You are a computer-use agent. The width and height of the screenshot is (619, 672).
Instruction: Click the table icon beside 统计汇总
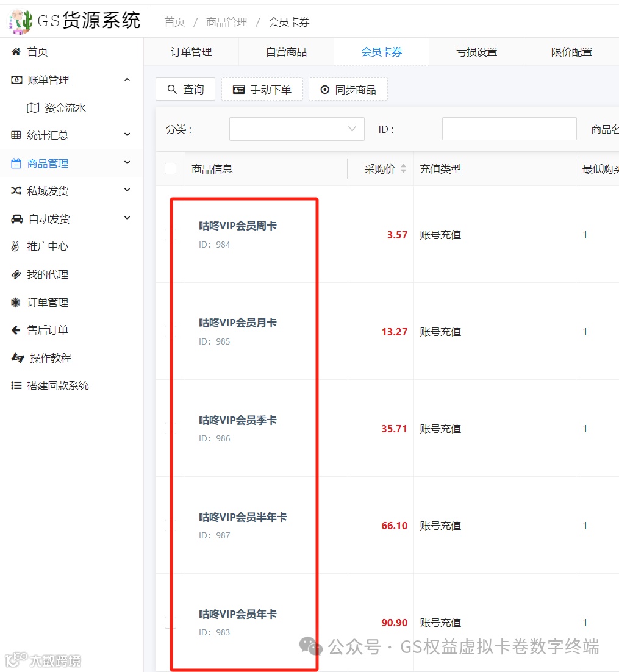[16, 135]
